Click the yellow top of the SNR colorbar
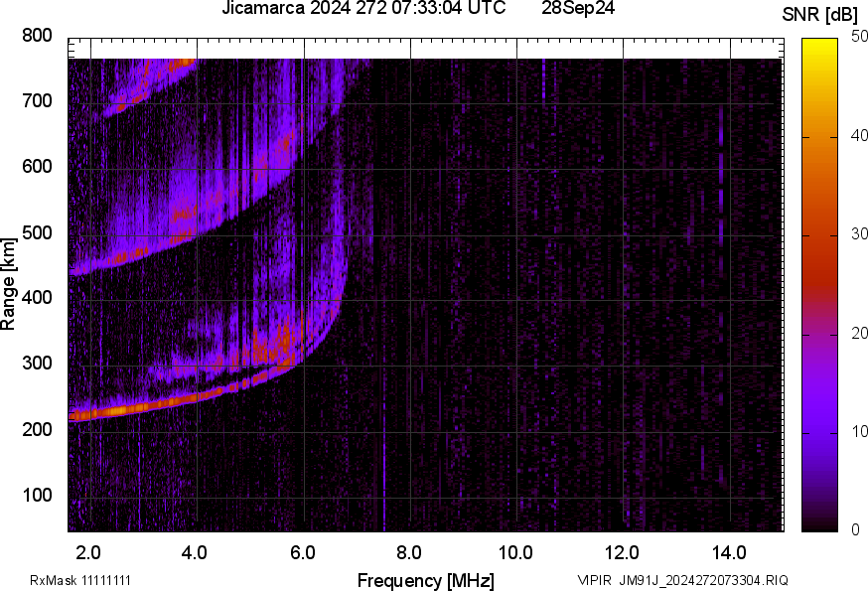 [x=820, y=45]
